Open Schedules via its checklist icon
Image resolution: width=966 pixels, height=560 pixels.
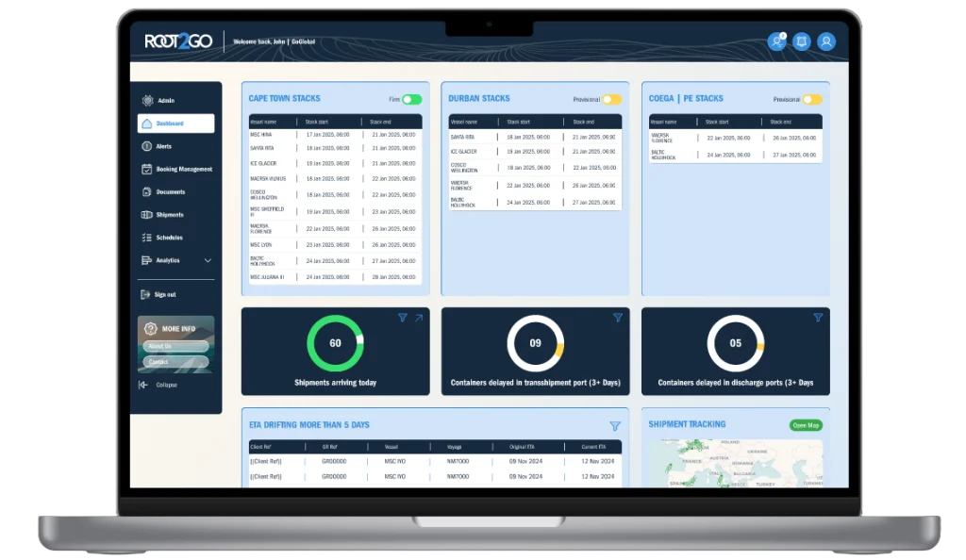pos(146,238)
